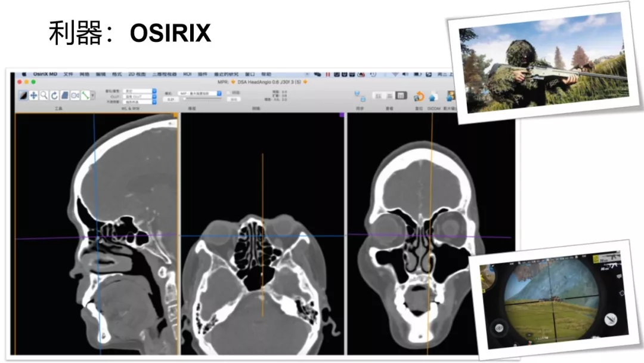Select the Rotate tool

click(54, 96)
